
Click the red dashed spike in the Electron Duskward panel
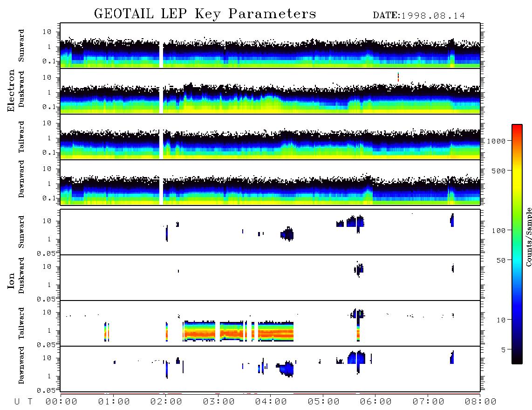(x=398, y=77)
